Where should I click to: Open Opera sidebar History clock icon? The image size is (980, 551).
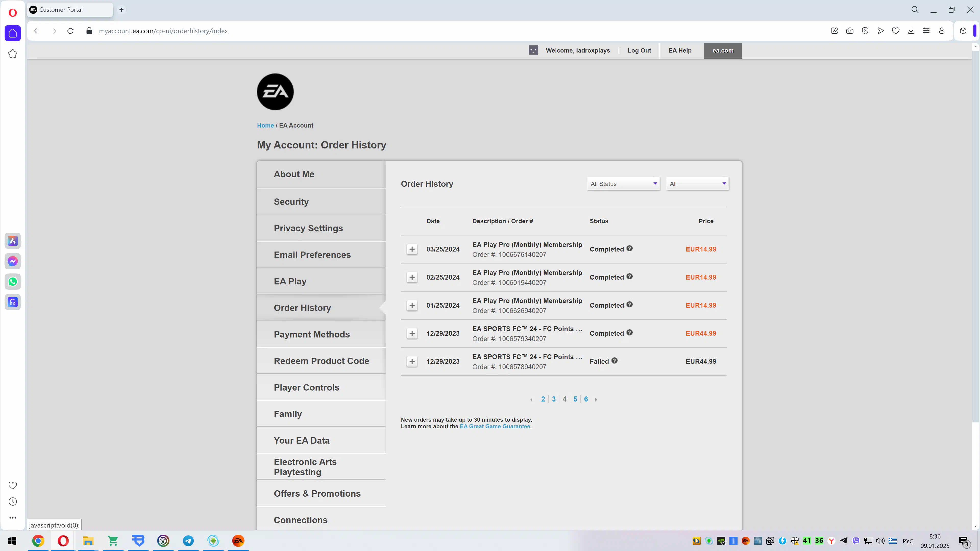coord(13,502)
